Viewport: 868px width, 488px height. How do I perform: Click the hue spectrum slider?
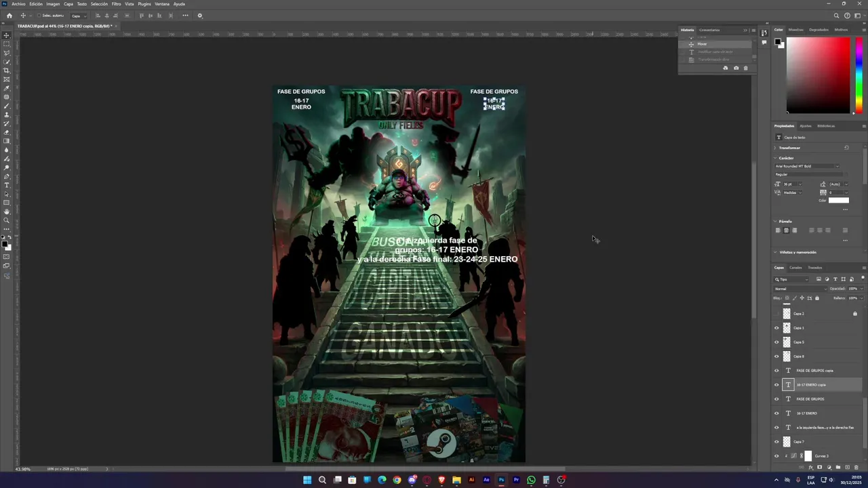[859, 75]
